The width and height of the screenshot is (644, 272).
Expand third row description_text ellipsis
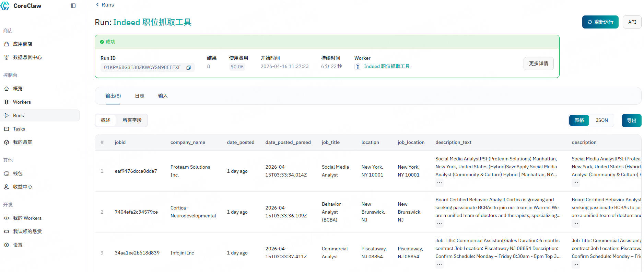pos(439,264)
